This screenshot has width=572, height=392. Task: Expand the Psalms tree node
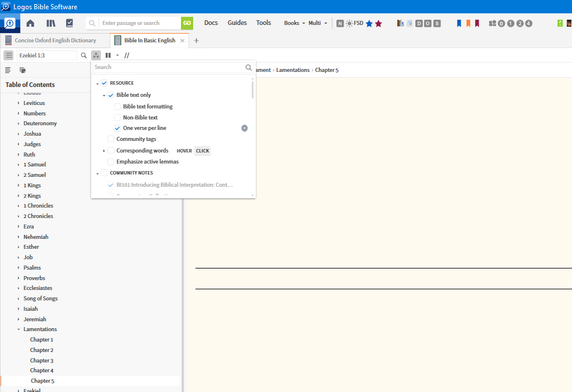[19, 268]
